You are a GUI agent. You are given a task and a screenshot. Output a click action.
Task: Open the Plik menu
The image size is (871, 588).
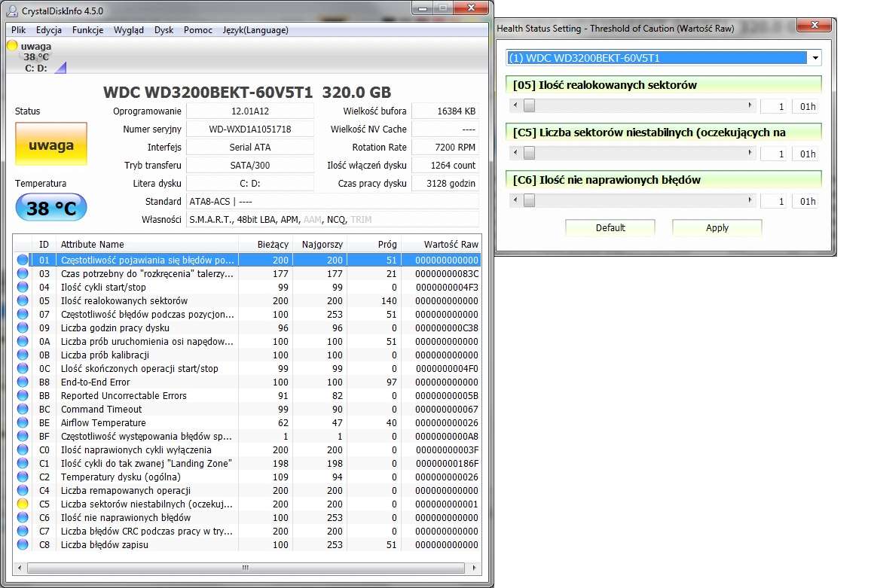pyautogui.click(x=18, y=30)
